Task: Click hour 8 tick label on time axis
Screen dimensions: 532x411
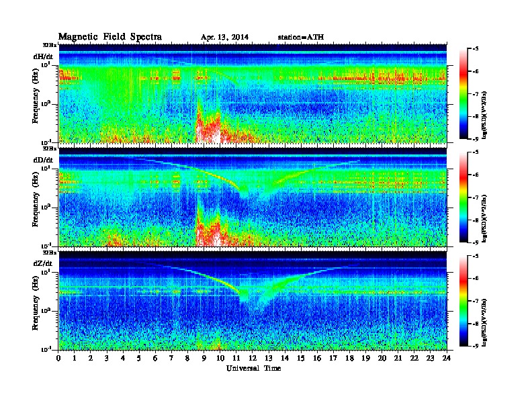Action: 187,359
